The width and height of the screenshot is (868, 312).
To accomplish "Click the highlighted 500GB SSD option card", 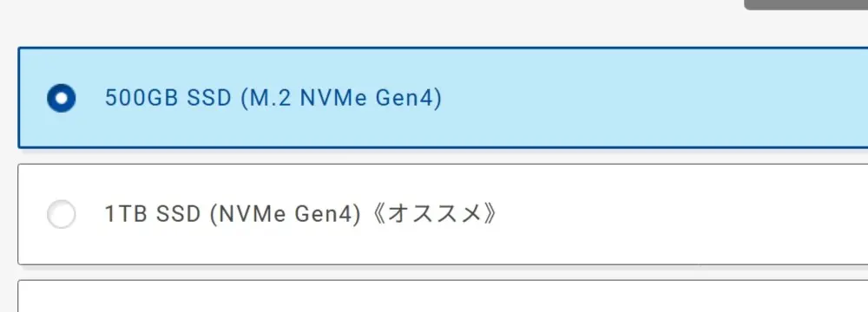I will pyautogui.click(x=443, y=98).
